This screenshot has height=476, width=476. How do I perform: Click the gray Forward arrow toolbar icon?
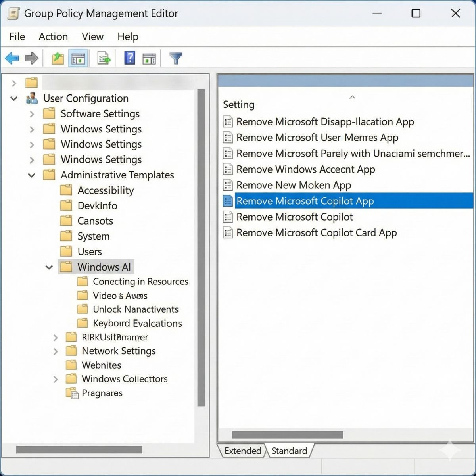pyautogui.click(x=31, y=59)
